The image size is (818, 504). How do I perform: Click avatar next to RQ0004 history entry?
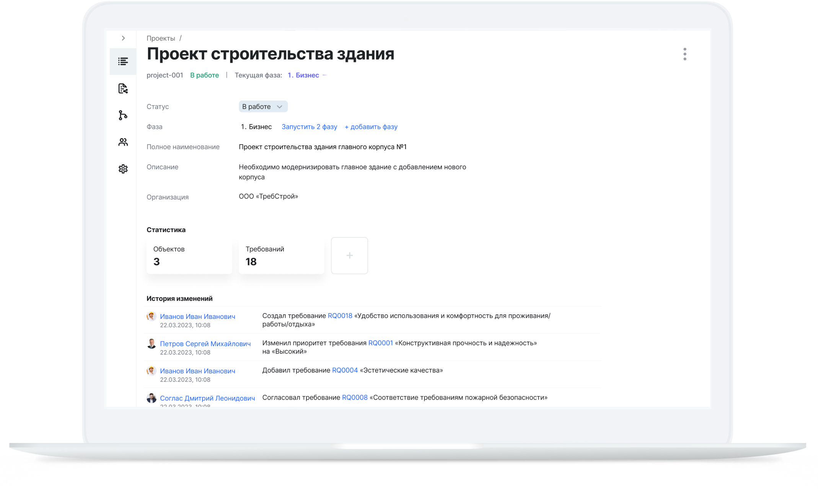click(152, 371)
